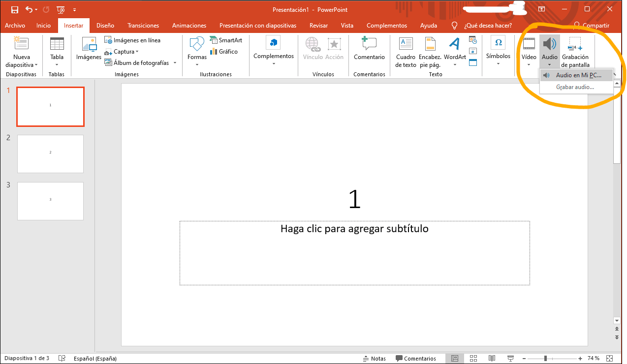Open the SmartArt graphic tool
Image resolution: width=627 pixels, height=364 pixels.
point(226,40)
